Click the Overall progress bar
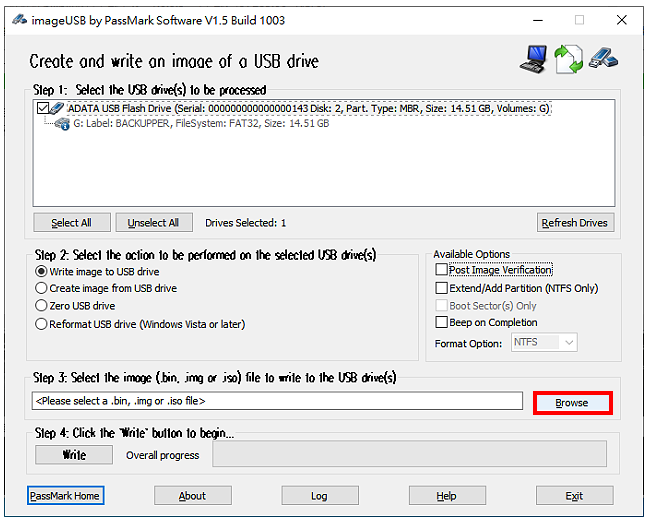This screenshot has width=648, height=520. (410, 454)
